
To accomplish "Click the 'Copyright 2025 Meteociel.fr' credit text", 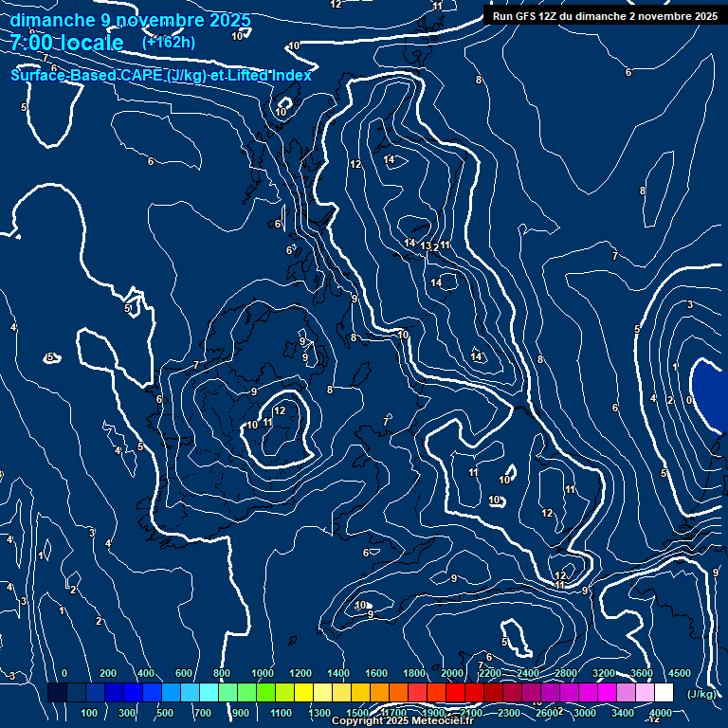I will click(403, 720).
